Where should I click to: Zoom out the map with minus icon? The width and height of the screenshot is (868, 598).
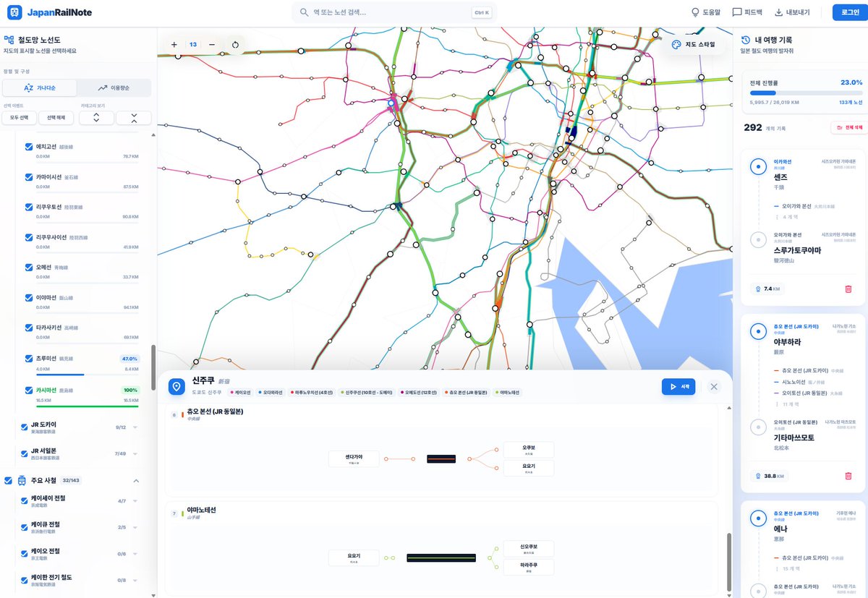tap(212, 44)
